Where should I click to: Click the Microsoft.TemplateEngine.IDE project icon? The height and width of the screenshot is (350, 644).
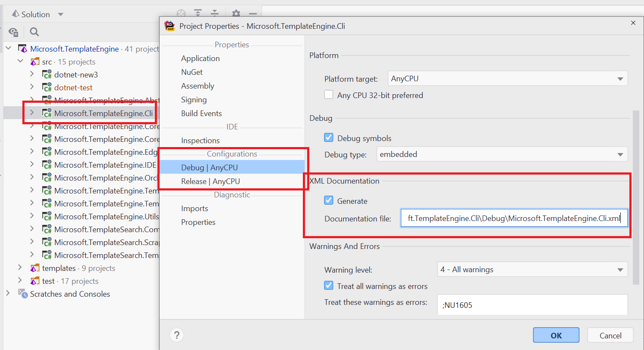point(47,165)
